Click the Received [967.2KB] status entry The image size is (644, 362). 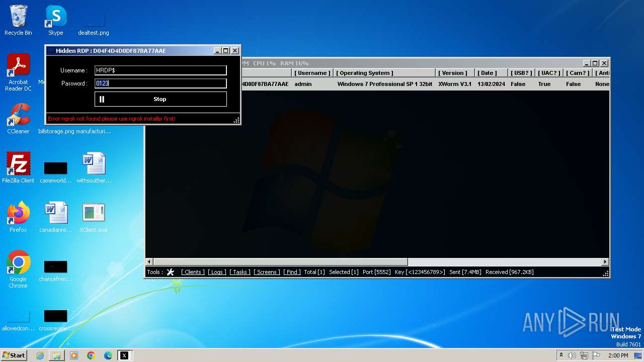tap(509, 272)
